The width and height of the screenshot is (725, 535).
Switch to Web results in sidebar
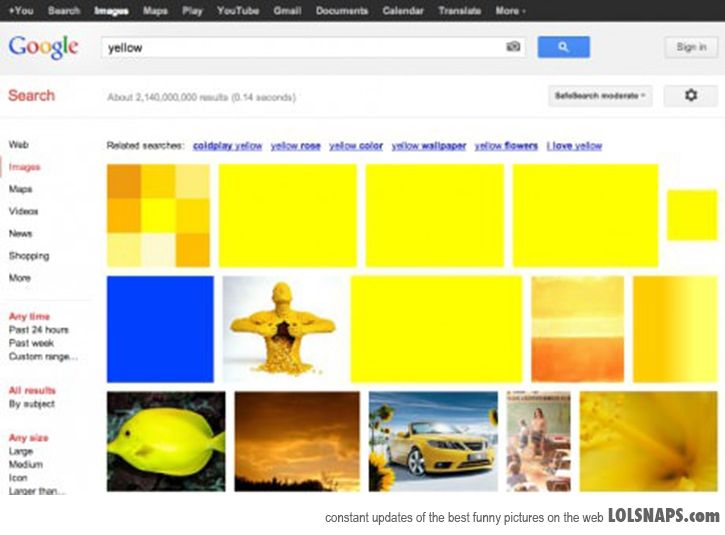(18, 145)
